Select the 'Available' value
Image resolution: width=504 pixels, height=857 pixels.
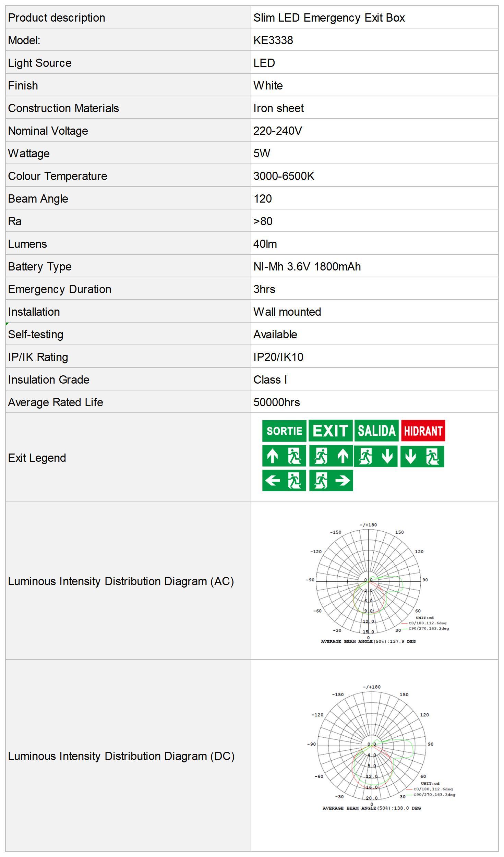pyautogui.click(x=275, y=334)
